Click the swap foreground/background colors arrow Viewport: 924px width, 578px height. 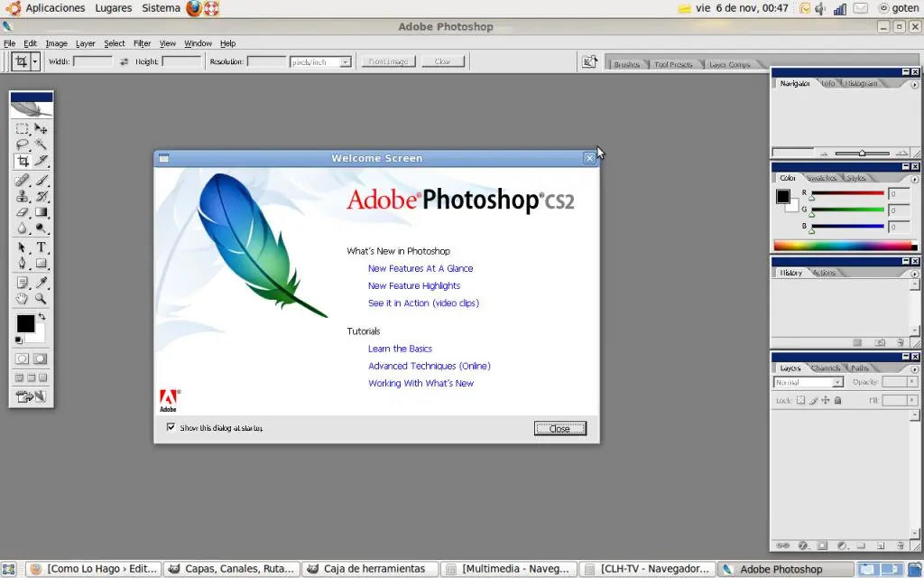pyautogui.click(x=42, y=317)
